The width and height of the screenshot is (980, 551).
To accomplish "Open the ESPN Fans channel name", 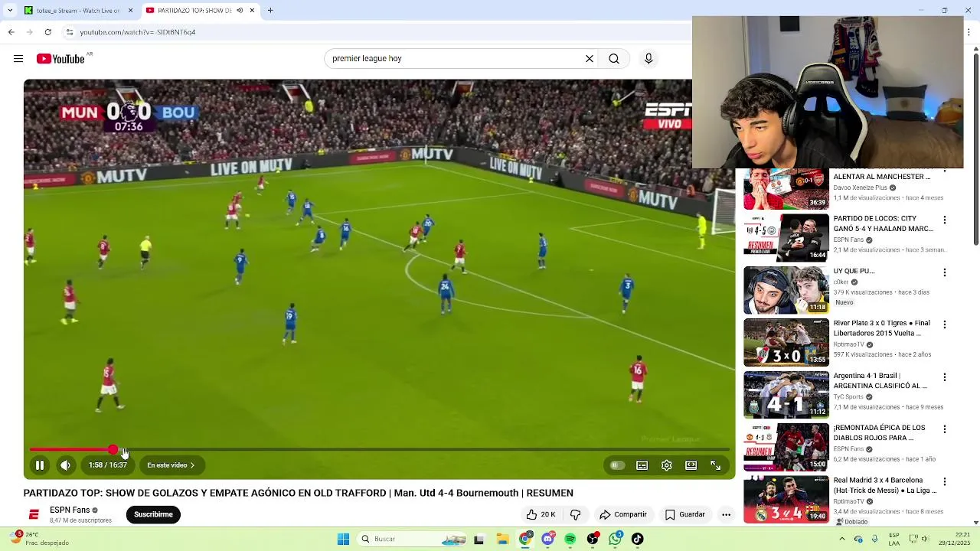I will click(x=70, y=510).
